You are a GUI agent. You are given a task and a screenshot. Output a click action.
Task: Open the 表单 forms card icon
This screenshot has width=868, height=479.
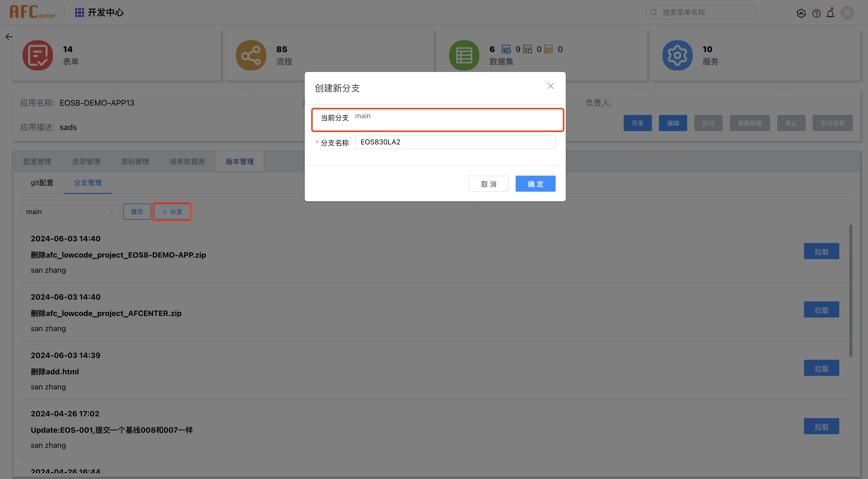click(x=37, y=55)
